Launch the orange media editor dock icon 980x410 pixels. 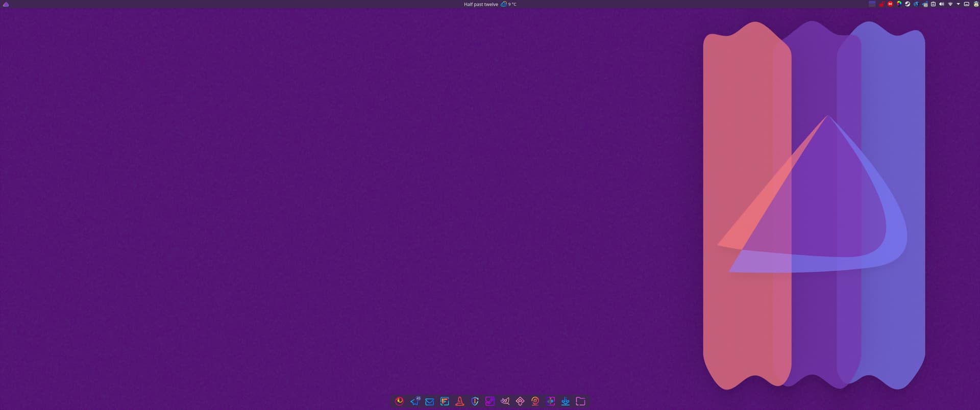point(445,401)
